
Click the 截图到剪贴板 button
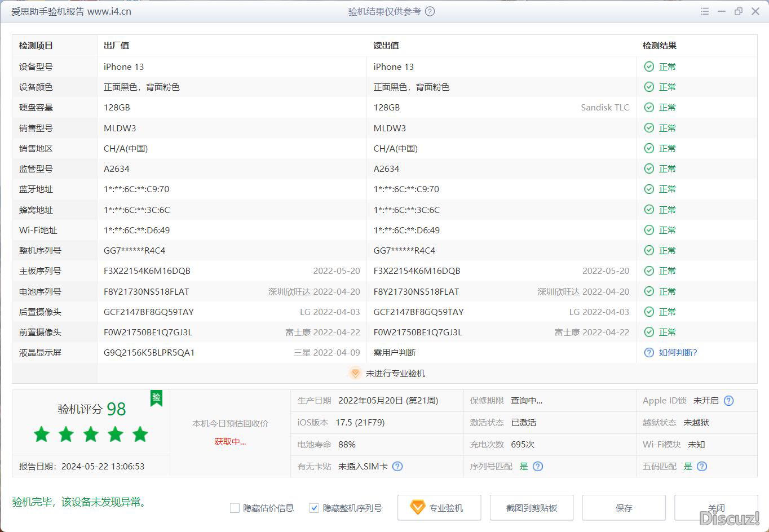click(x=532, y=508)
